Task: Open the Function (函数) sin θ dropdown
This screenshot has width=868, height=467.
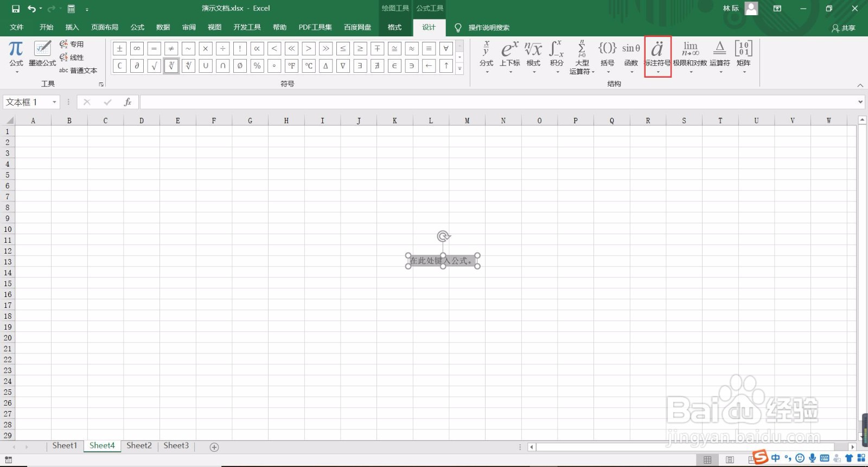Action: click(631, 57)
